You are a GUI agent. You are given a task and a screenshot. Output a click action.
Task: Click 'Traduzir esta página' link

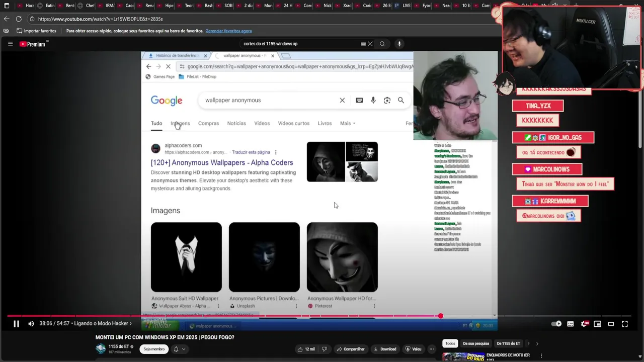point(251,152)
